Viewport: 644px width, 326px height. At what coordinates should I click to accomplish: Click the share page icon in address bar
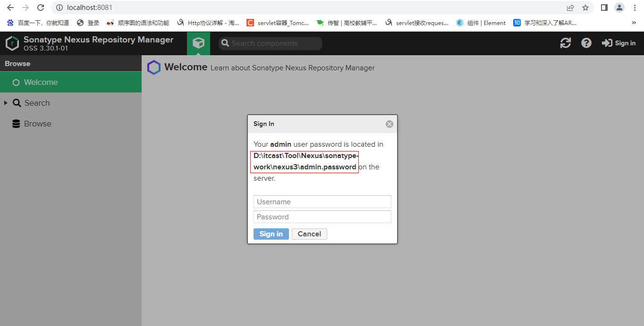point(570,8)
